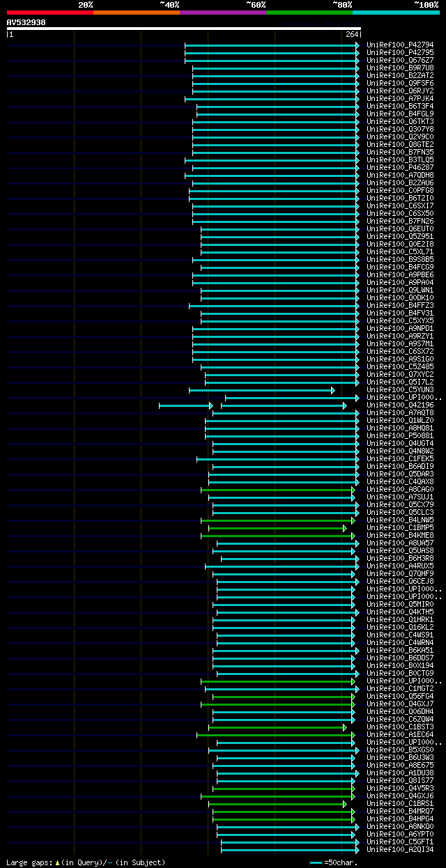Select label UniRef100_C4QAX8
This screenshot has width=446, height=868.
tap(400, 482)
